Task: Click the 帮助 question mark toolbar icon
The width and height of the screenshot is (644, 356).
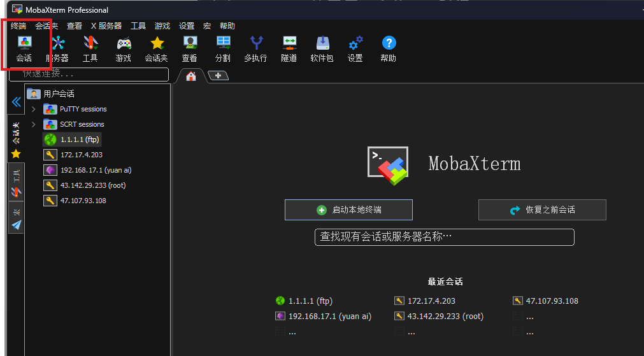Action: (x=389, y=49)
